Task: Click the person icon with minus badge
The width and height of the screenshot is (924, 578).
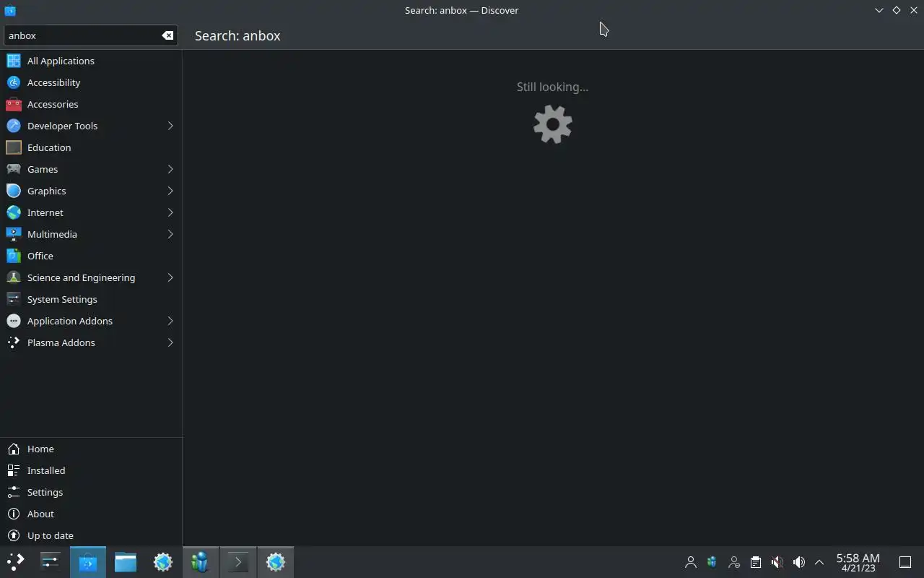Action: click(x=733, y=561)
